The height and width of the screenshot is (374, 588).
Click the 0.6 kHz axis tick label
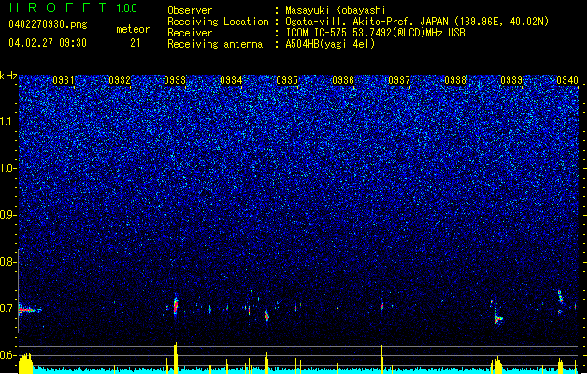tap(7, 355)
